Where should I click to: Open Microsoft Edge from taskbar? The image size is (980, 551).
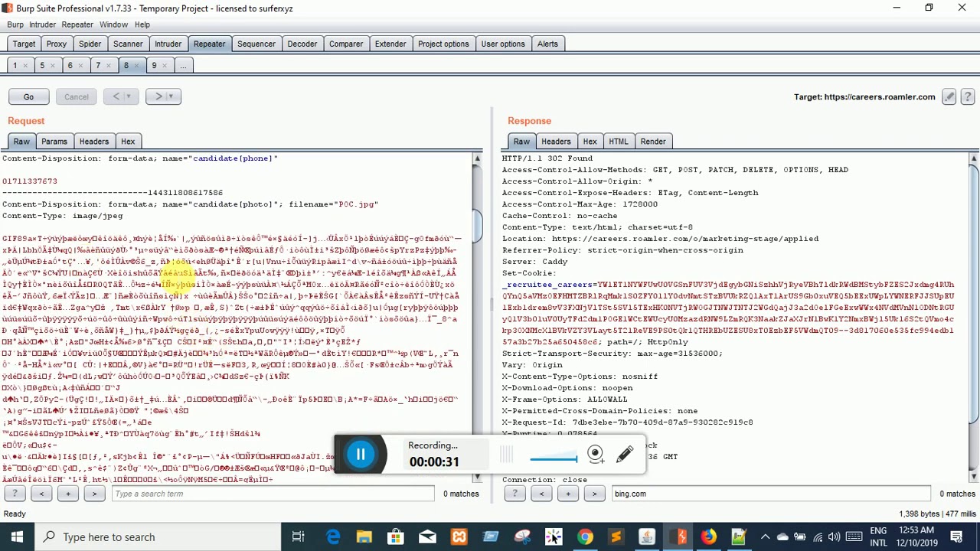333,537
